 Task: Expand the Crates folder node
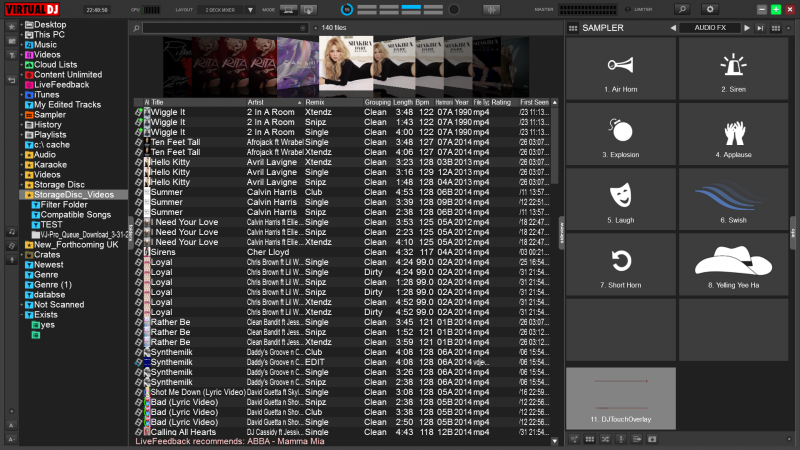[x=21, y=255]
